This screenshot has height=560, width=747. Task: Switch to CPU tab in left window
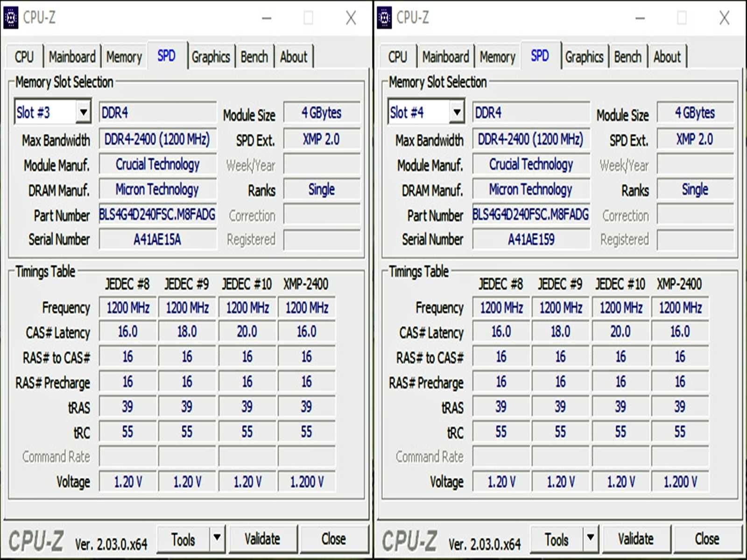(x=24, y=57)
